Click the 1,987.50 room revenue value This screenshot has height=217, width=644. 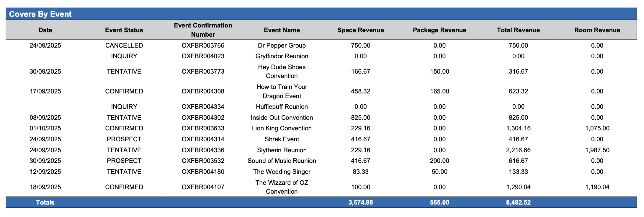pyautogui.click(x=597, y=150)
